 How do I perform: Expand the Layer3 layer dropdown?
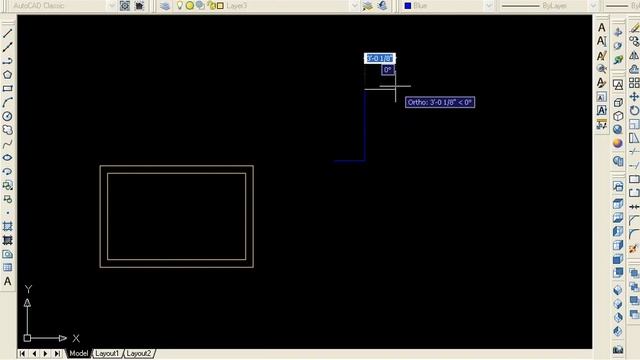pyautogui.click(x=354, y=6)
